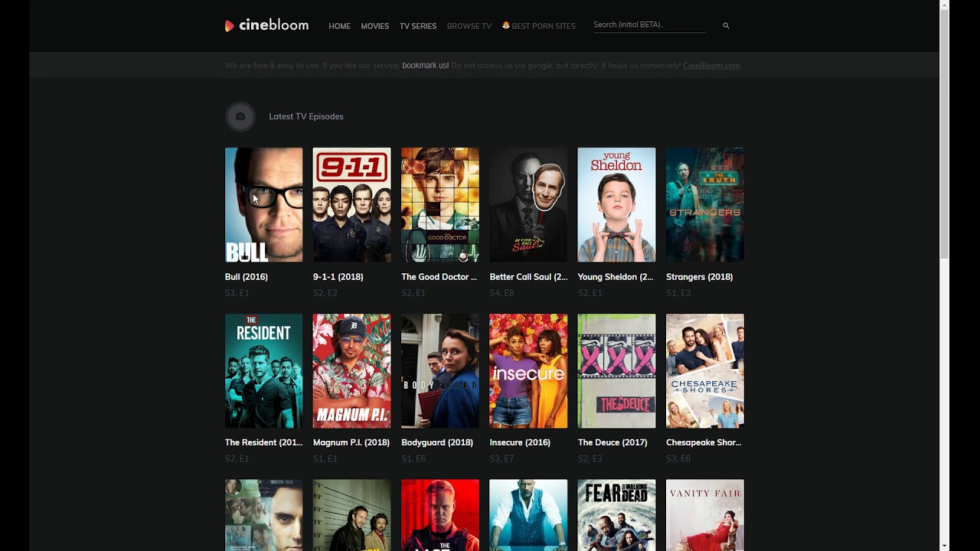Open The Deuce poster thumbnail

point(617,371)
